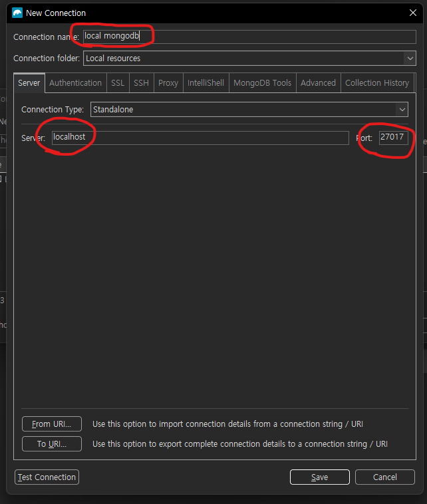Click the To URI... button
The height and width of the screenshot is (504, 427).
(52, 444)
